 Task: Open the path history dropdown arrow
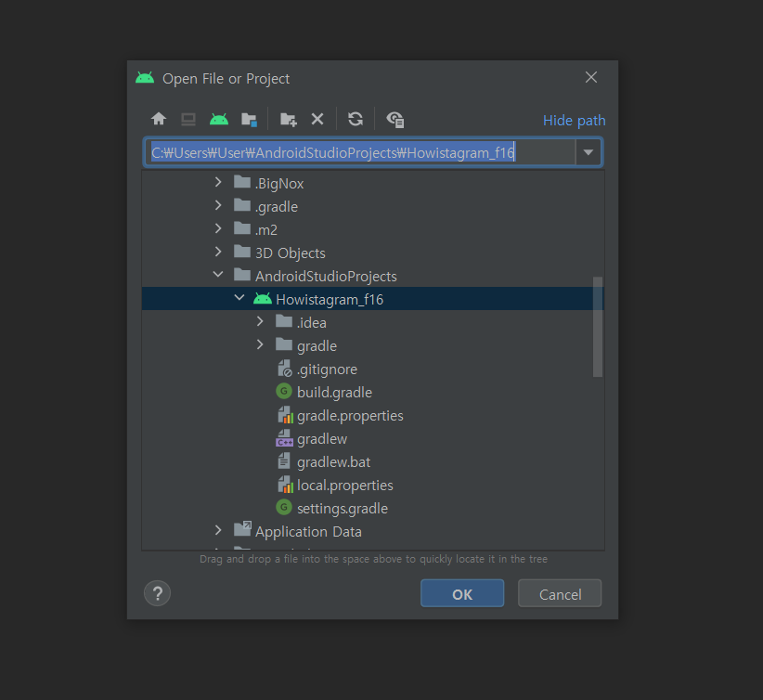[588, 152]
